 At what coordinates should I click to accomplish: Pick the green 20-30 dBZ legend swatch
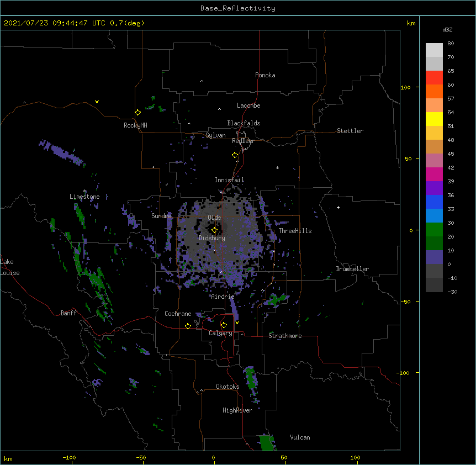(434, 230)
